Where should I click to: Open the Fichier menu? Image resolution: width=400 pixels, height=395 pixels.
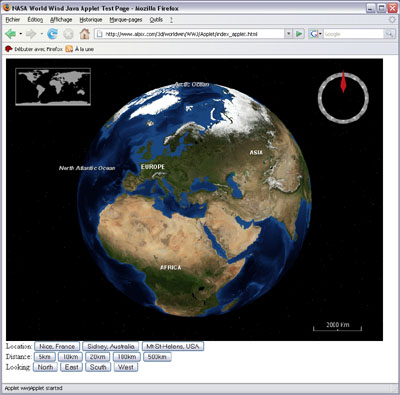(x=13, y=20)
